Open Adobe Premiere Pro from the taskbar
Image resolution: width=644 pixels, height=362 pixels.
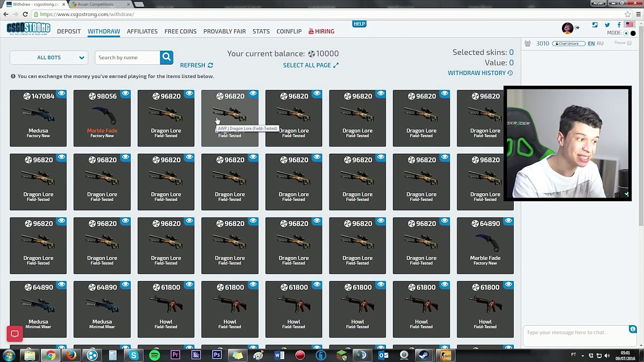[x=175, y=355]
